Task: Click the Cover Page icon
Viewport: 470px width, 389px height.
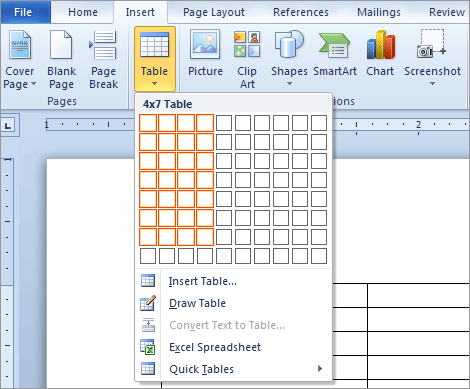Action: (x=20, y=45)
